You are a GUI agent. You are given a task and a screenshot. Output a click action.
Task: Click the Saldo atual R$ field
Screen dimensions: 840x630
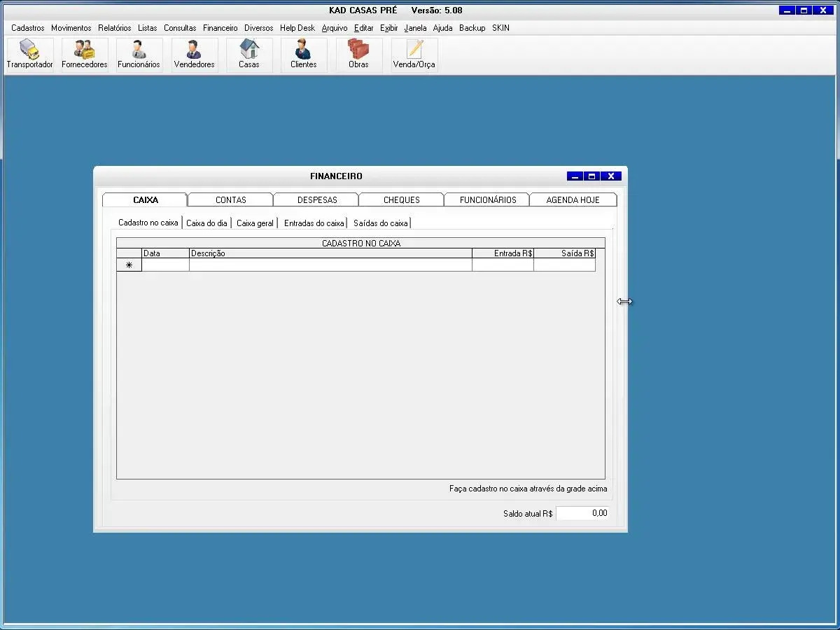pyautogui.click(x=582, y=513)
